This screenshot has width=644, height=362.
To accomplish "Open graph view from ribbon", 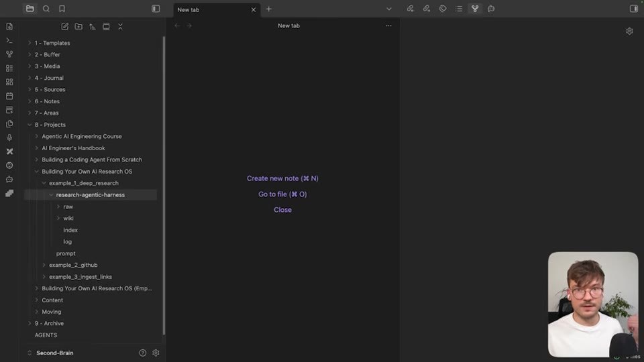I will pyautogui.click(x=9, y=54).
